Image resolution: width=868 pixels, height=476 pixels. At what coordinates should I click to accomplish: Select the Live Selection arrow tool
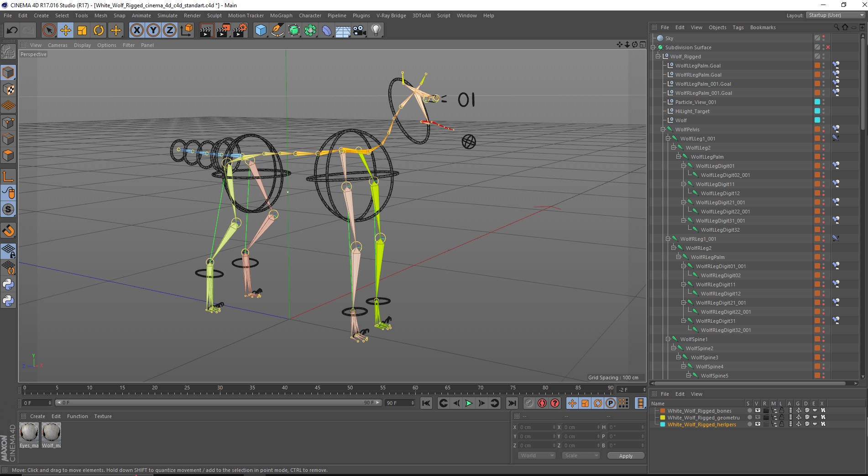point(49,31)
